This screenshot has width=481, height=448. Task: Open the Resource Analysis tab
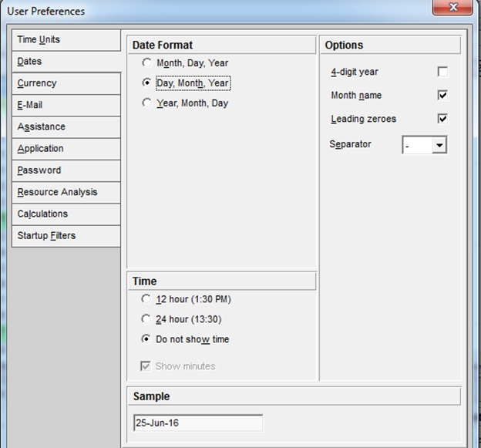pyautogui.click(x=66, y=193)
